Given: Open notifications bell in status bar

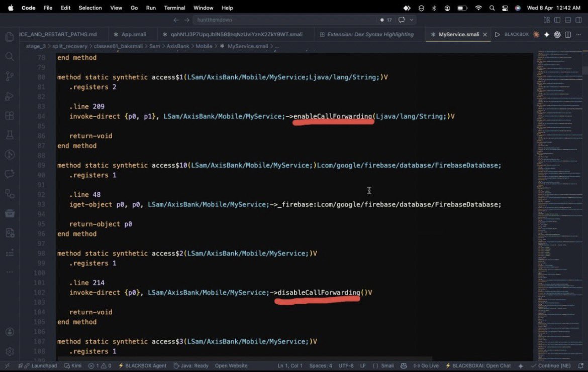Looking at the screenshot, I should click(x=581, y=365).
